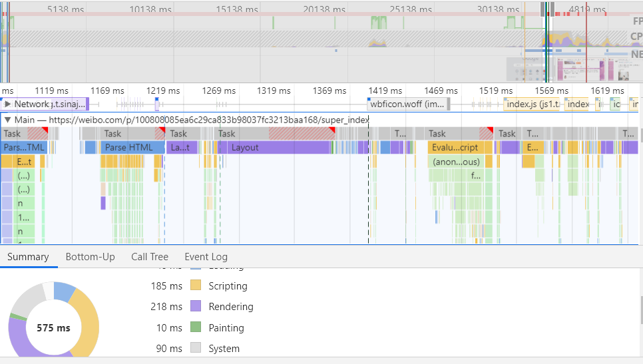The image size is (643, 364).
Task: Click the 1569 ms ruler label
Action: tap(552, 91)
